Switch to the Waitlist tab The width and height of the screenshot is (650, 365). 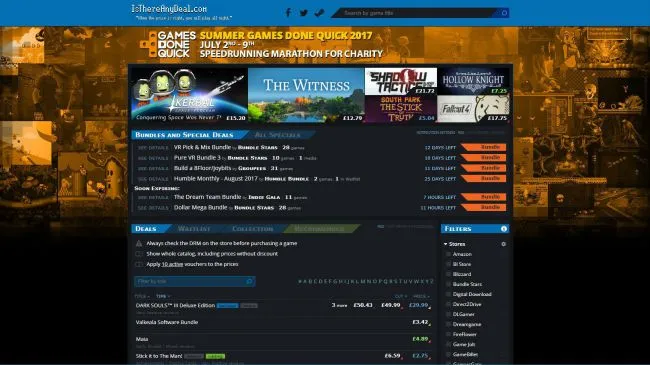pyautogui.click(x=194, y=229)
